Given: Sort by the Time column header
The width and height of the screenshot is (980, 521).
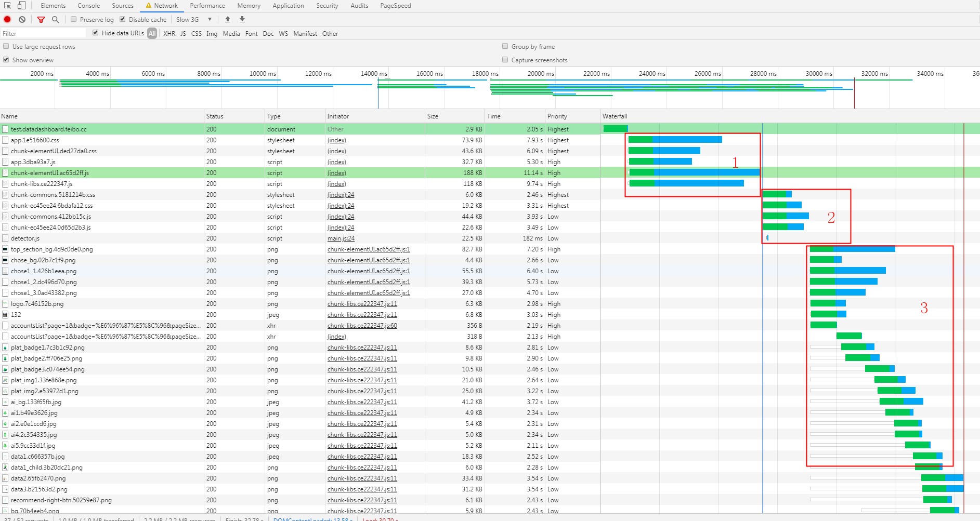Looking at the screenshot, I should coord(515,116).
